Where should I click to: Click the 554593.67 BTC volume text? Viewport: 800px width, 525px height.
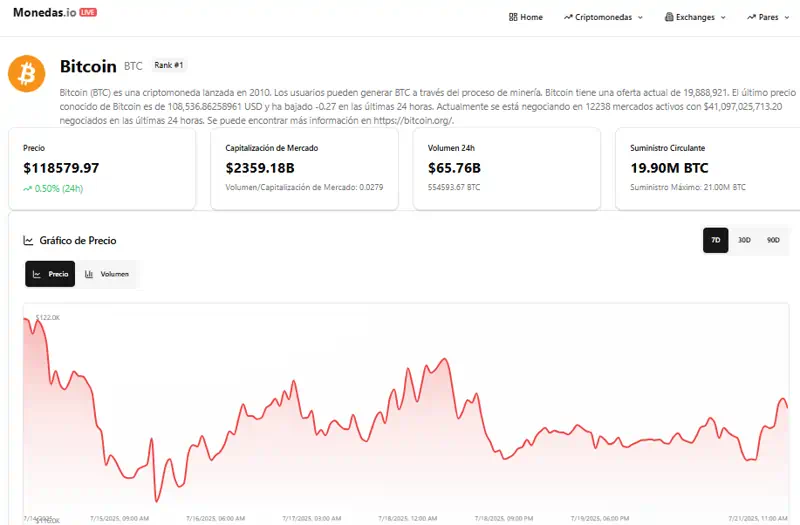454,187
